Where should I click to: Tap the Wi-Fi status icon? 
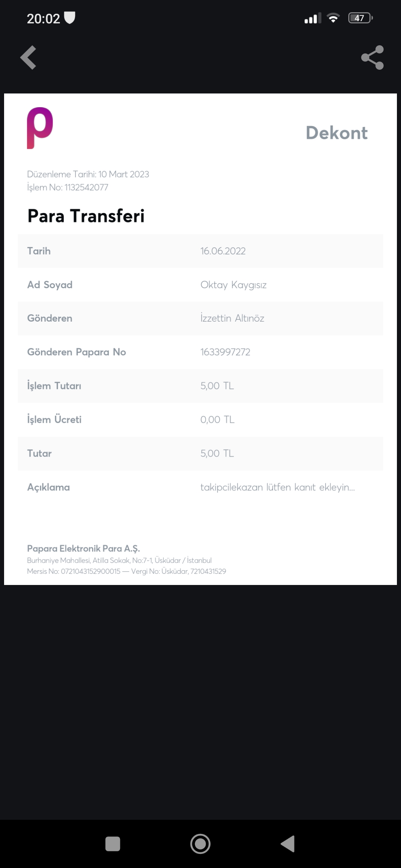(333, 18)
